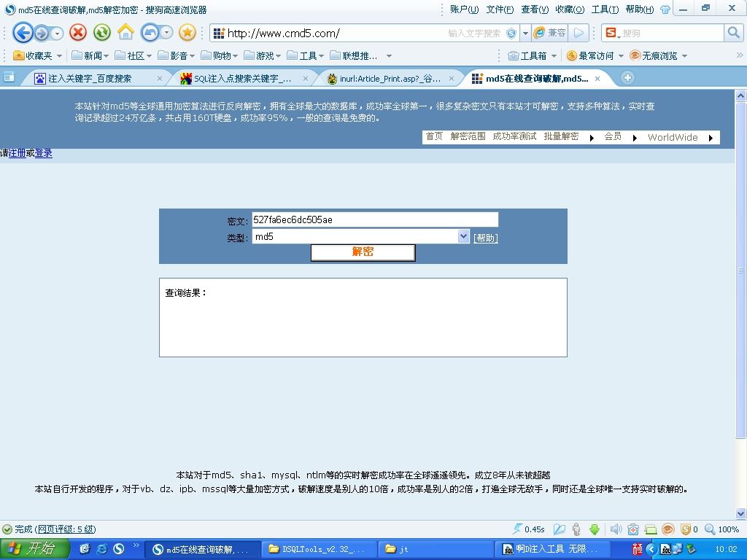Bookmark the page with the star icon
The width and height of the screenshot is (747, 560).
(187, 33)
